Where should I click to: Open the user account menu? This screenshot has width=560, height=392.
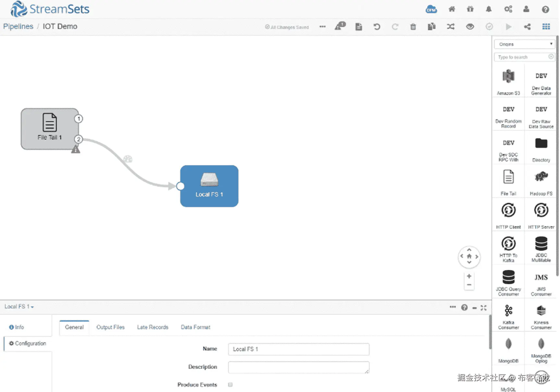coord(526,9)
